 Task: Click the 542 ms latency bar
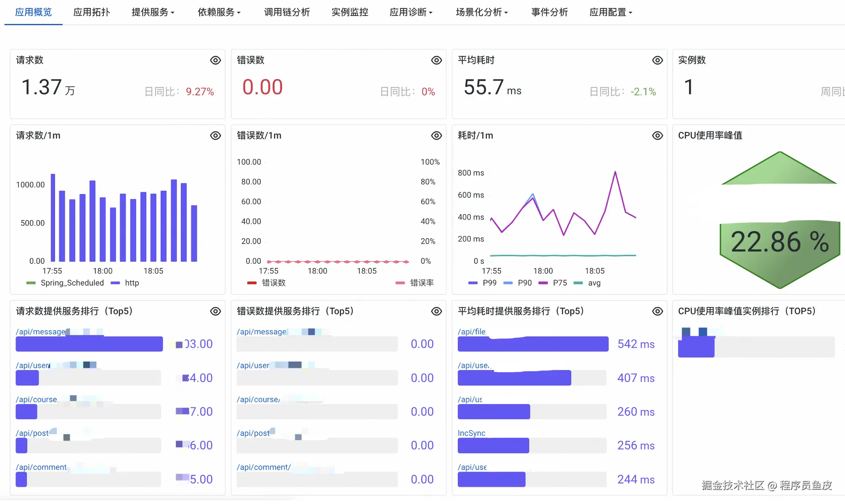[x=533, y=344]
